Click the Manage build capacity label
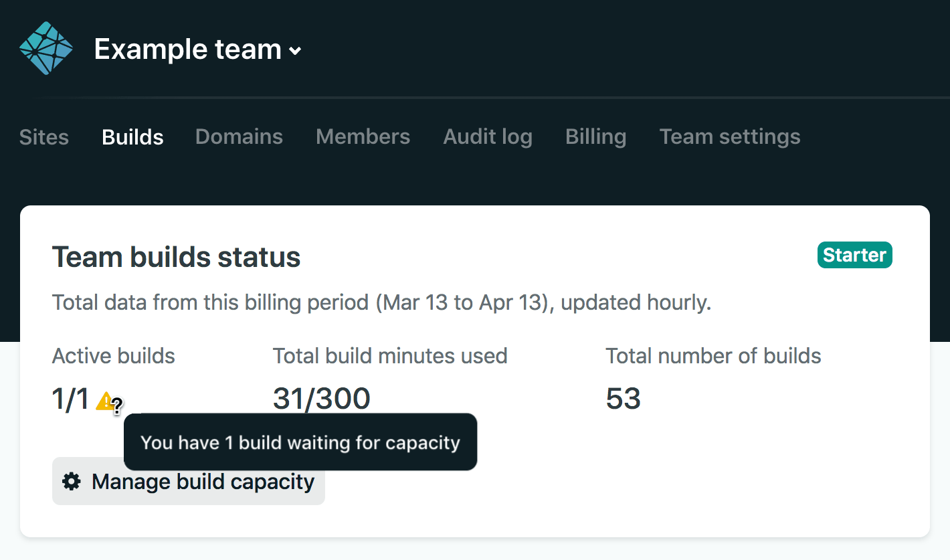 point(203,481)
